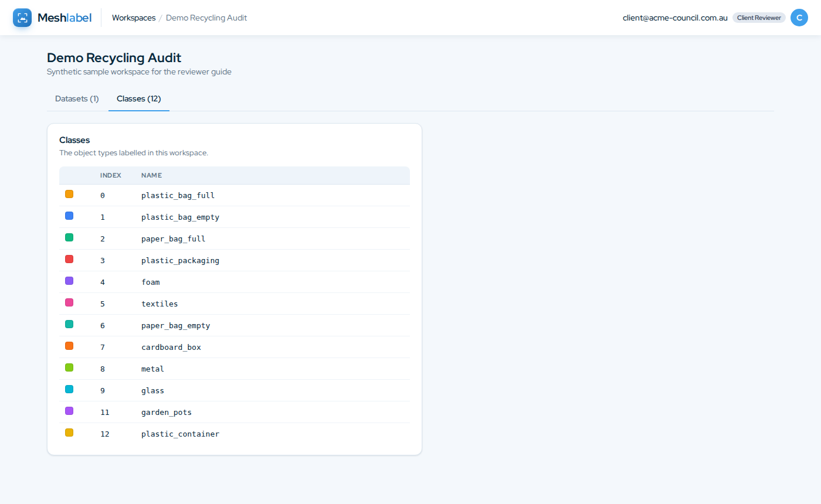Screen dimensions: 821x504
Task: Click the glass cyan swatch
Action: [x=69, y=389]
